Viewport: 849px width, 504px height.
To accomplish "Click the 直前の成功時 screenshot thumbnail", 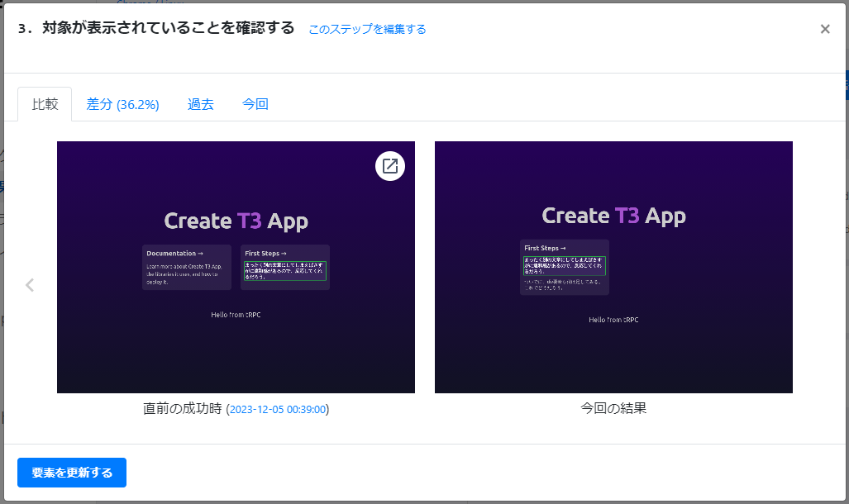I will (x=236, y=267).
